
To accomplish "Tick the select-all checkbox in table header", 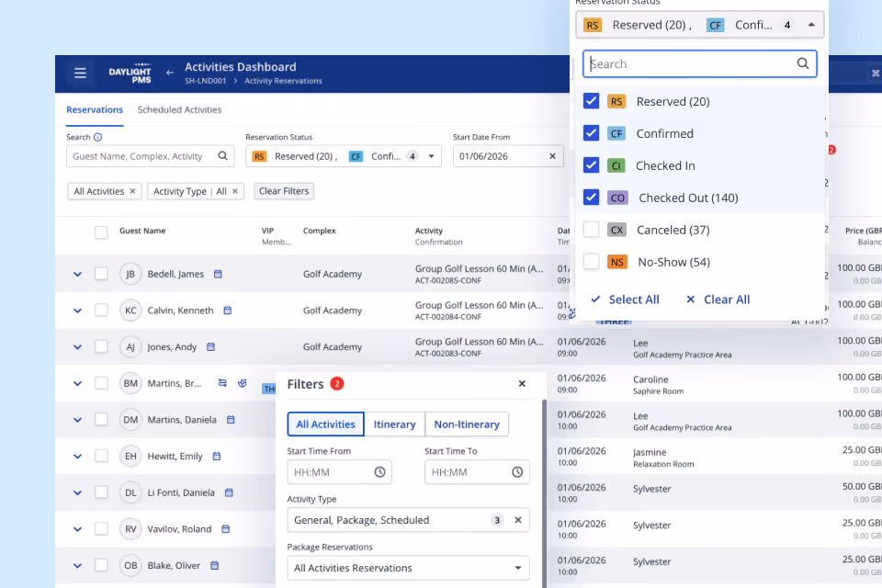I will [101, 232].
